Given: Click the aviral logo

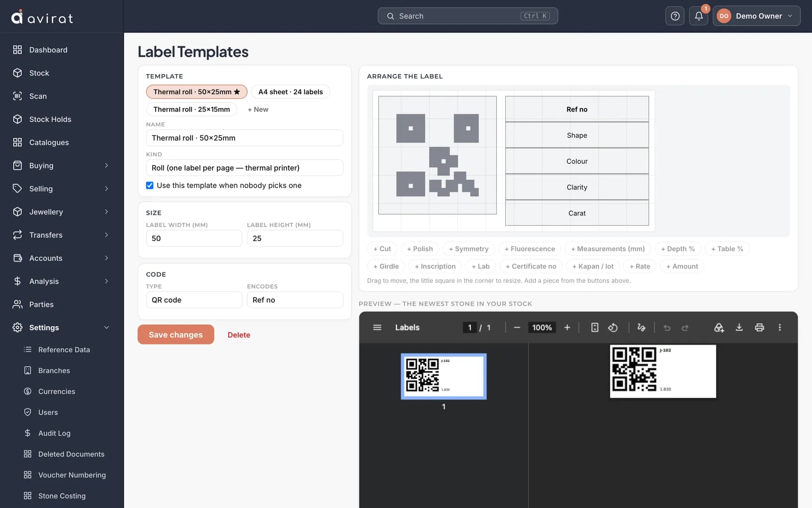Looking at the screenshot, I should coord(42,17).
